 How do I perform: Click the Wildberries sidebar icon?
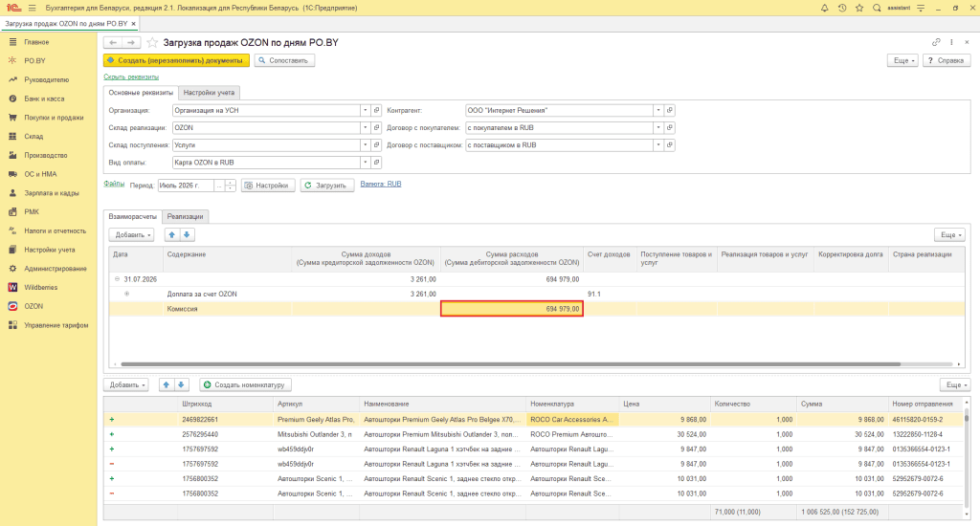[12, 287]
